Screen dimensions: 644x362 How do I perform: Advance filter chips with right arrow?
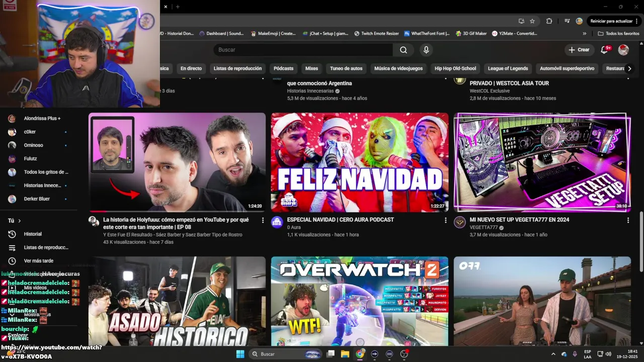click(x=629, y=68)
